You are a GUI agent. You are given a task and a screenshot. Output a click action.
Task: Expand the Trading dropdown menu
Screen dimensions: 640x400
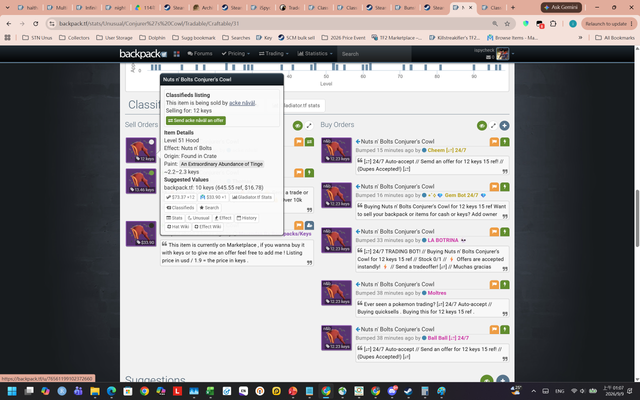(273, 53)
